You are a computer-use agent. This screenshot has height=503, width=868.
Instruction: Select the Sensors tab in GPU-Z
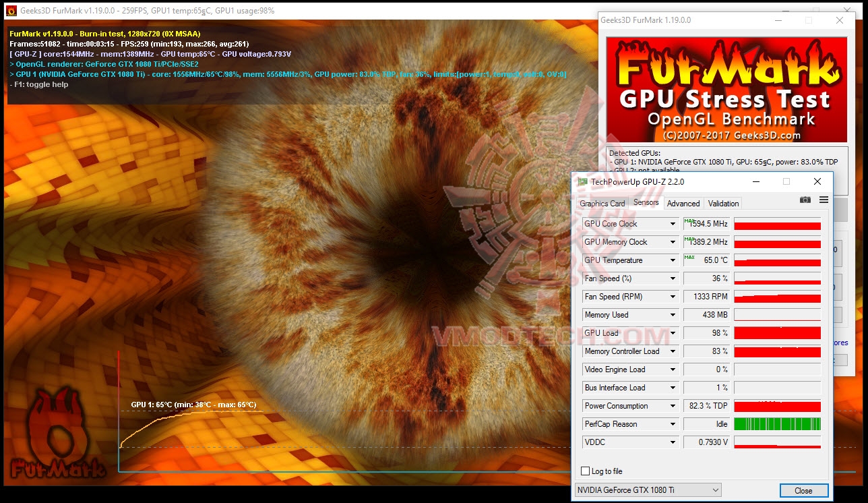tap(646, 203)
